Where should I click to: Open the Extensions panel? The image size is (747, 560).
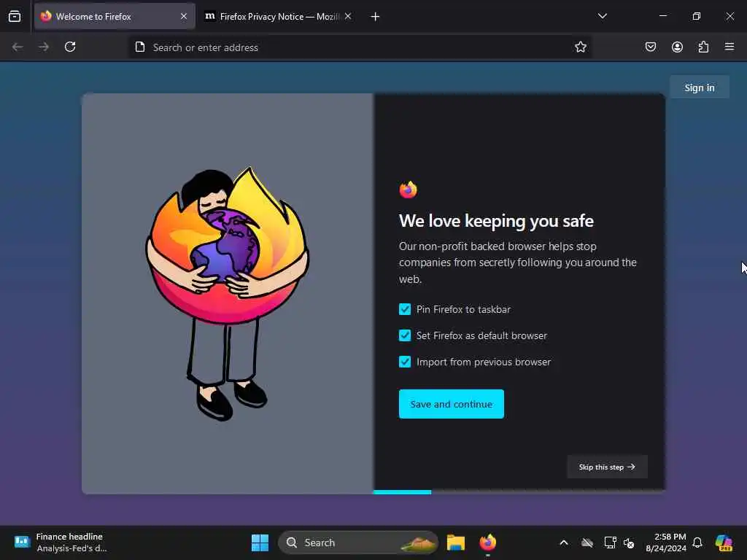(x=703, y=47)
